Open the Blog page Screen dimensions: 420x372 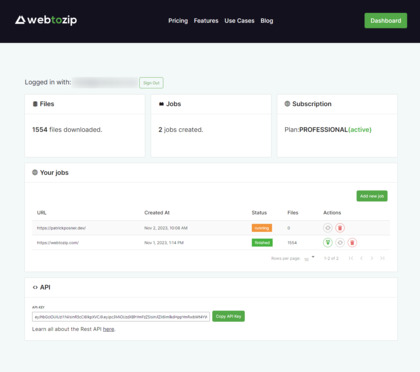click(x=267, y=21)
